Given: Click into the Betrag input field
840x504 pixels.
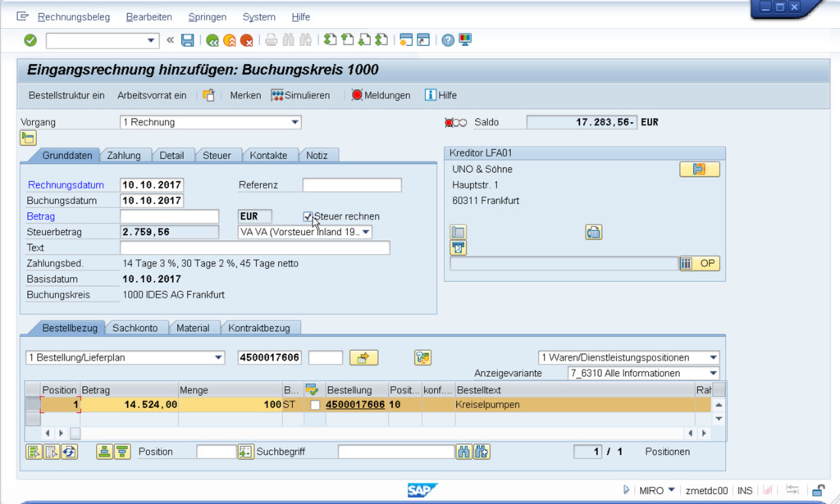Looking at the screenshot, I should click(x=169, y=216).
